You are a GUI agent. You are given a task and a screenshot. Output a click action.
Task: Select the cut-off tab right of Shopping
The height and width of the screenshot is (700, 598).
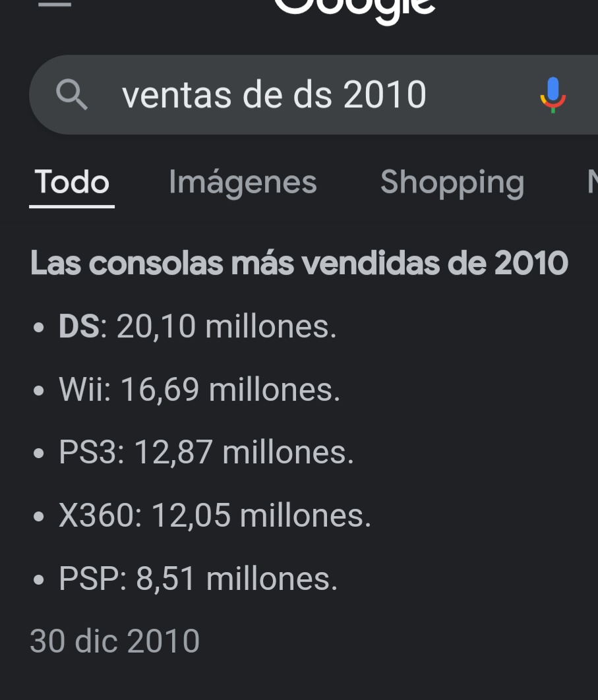591,182
